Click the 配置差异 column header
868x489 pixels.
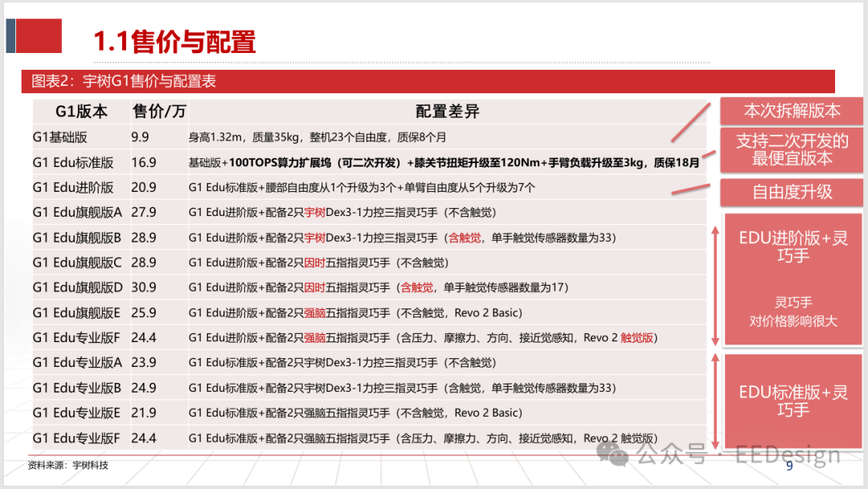(448, 112)
